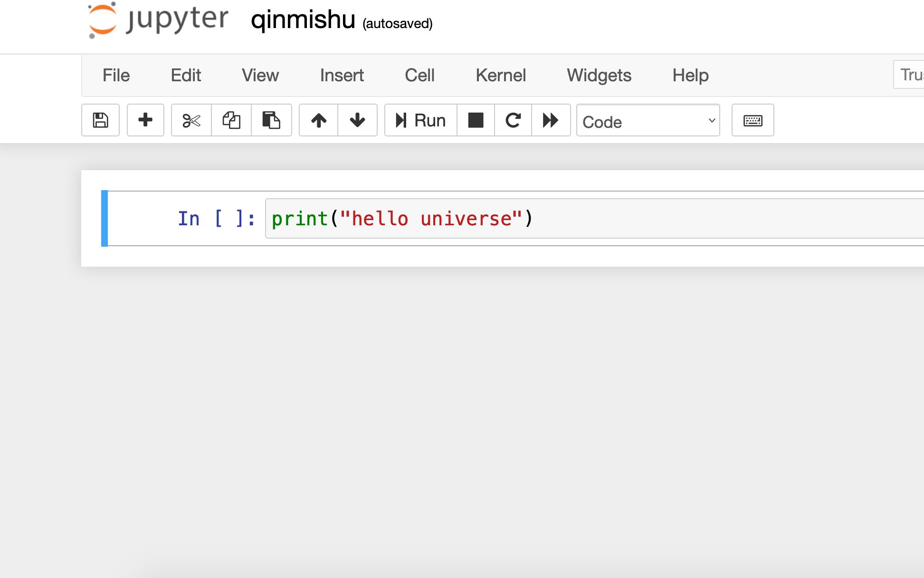This screenshot has width=924, height=578.
Task: Open the command palette keyboard icon
Action: (x=753, y=120)
